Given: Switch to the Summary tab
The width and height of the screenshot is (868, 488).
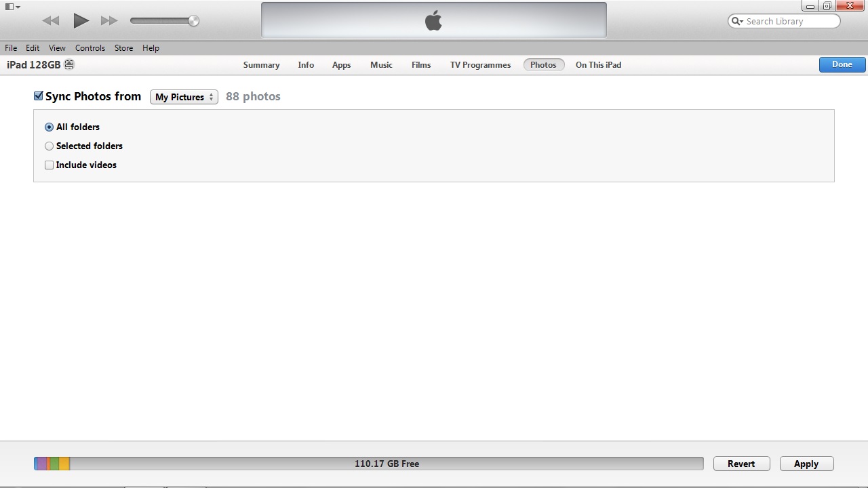Looking at the screenshot, I should (x=261, y=65).
